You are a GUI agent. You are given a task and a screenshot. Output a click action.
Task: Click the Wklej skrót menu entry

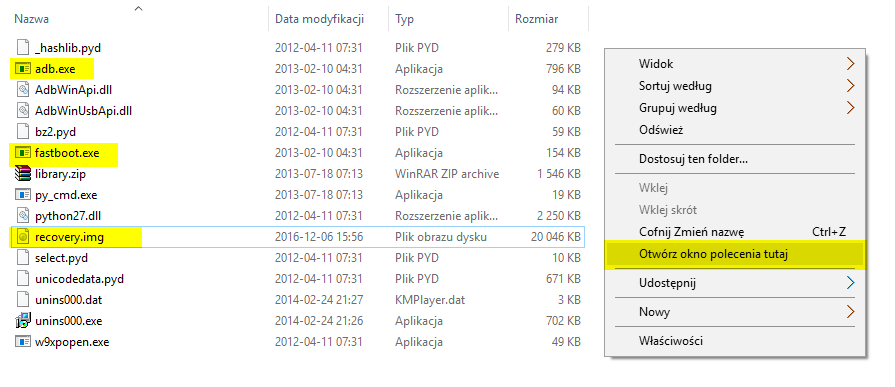coord(668,210)
